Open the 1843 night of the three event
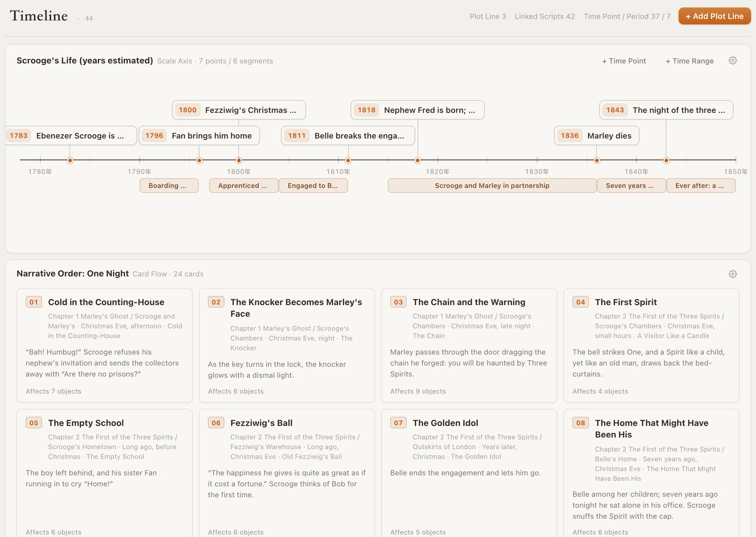The image size is (756, 537). 666,110
